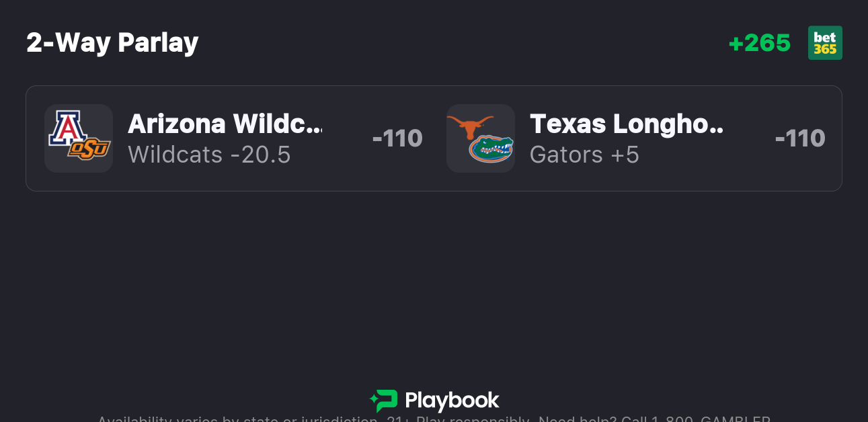Viewport: 868px width, 422px height.
Task: Click the Playbook brand name text
Action: 452,401
